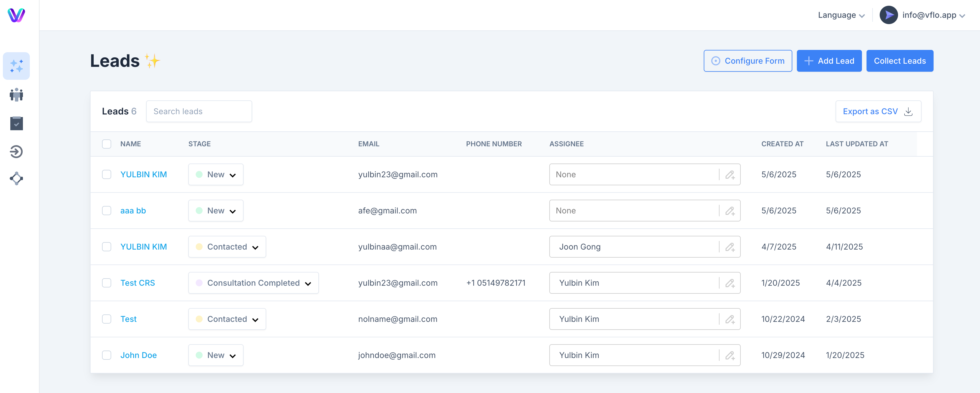Image resolution: width=980 pixels, height=393 pixels.
Task: Open the sign-in arrow icon in the sidebar
Action: pos(16,151)
